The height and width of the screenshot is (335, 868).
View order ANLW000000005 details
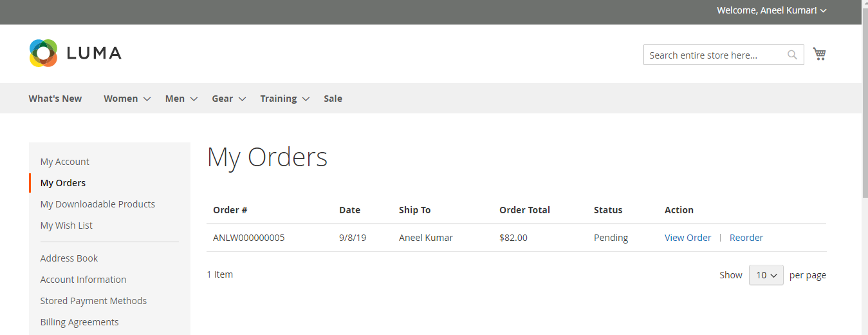687,238
